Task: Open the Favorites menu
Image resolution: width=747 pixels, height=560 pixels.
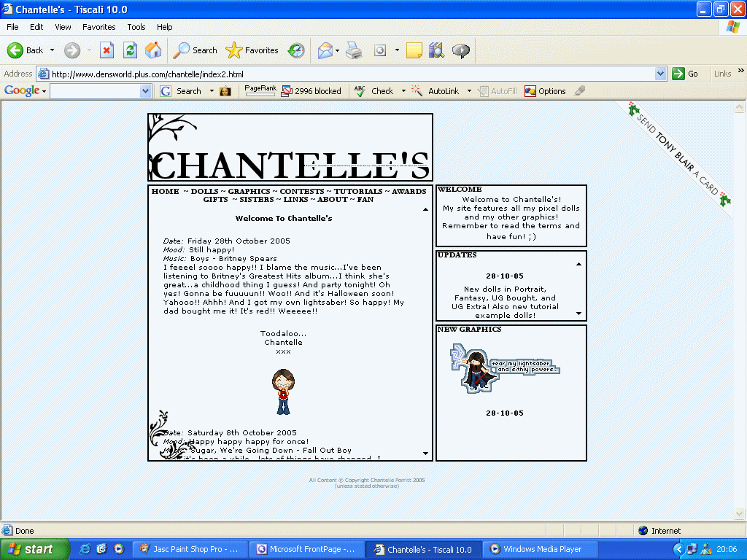Action: pyautogui.click(x=99, y=27)
